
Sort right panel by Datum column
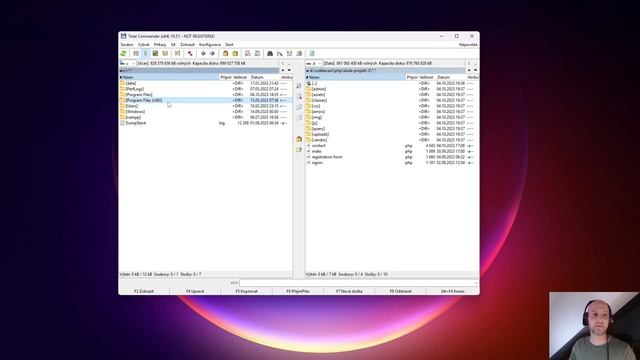click(x=451, y=77)
